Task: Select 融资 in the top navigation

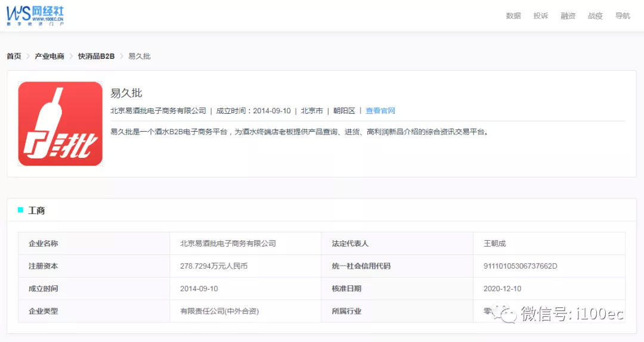Action: [x=568, y=16]
